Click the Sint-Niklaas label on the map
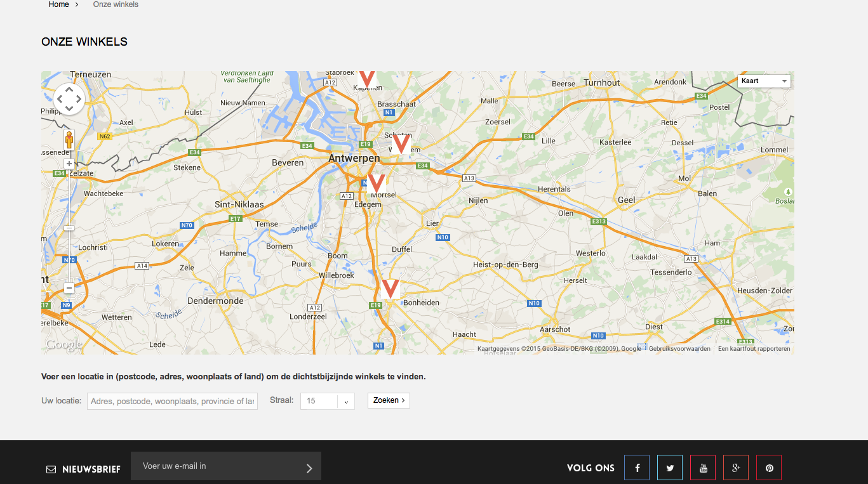 pyautogui.click(x=239, y=204)
